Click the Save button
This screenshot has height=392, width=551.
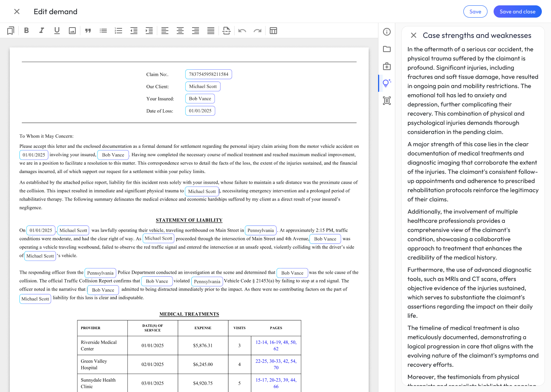475,11
